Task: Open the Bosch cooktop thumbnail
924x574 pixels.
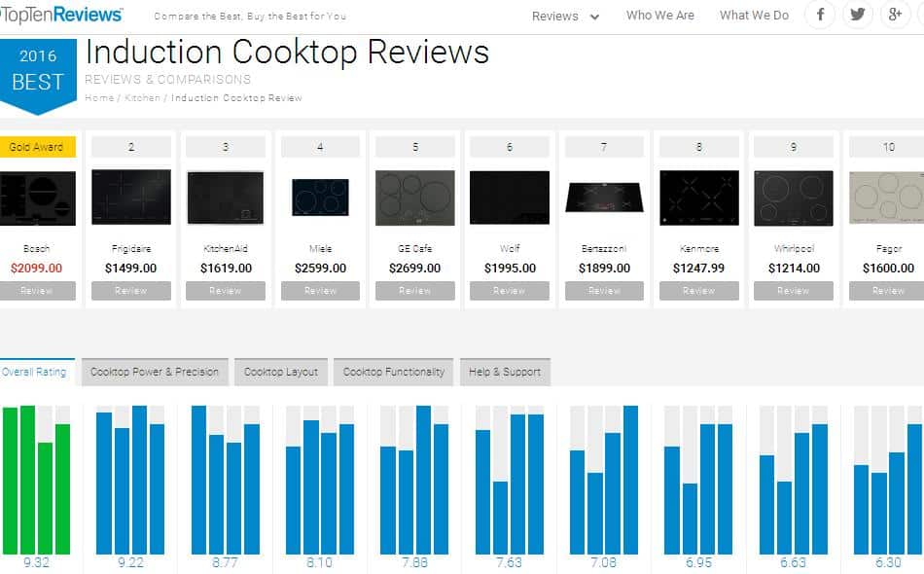Action: [x=38, y=198]
